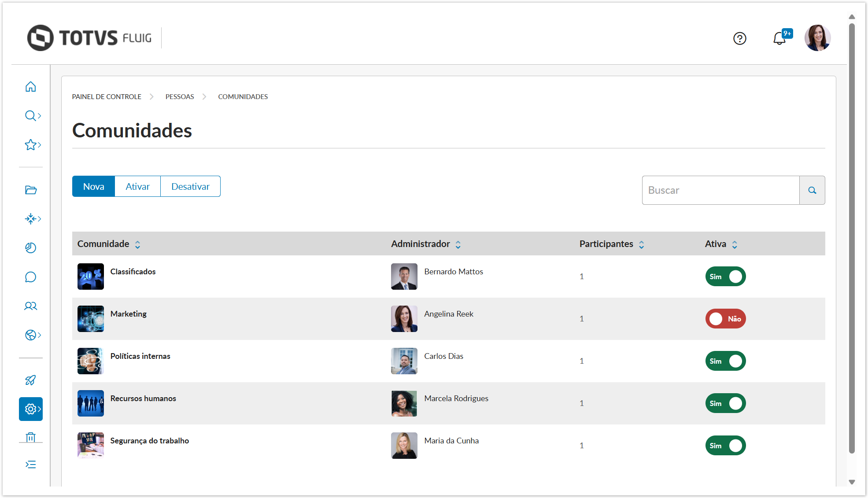The image size is (868, 498).
Task: Click the search magnifier button
Action: pyautogui.click(x=812, y=190)
